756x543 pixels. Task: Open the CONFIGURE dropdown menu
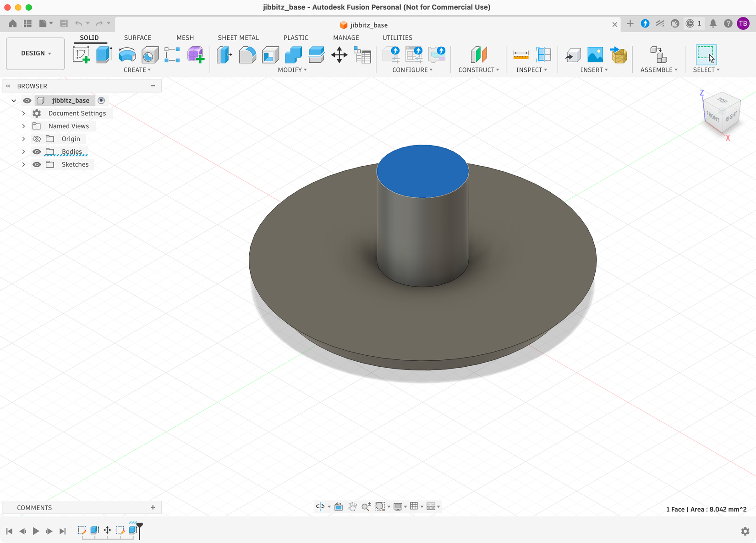click(412, 70)
